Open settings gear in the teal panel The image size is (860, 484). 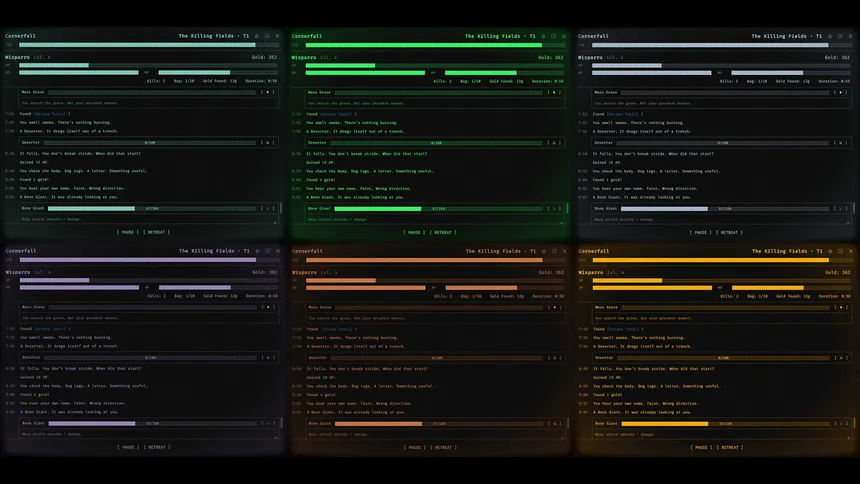[x=256, y=36]
